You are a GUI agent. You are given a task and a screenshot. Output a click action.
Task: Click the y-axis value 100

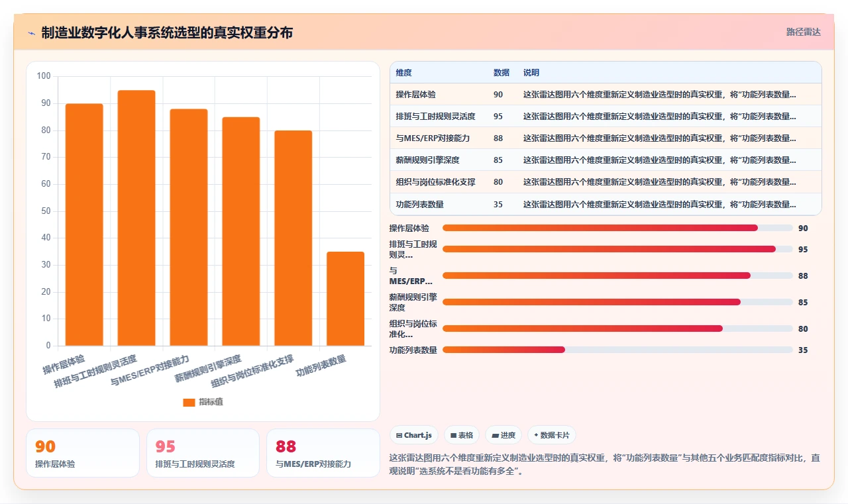point(44,76)
